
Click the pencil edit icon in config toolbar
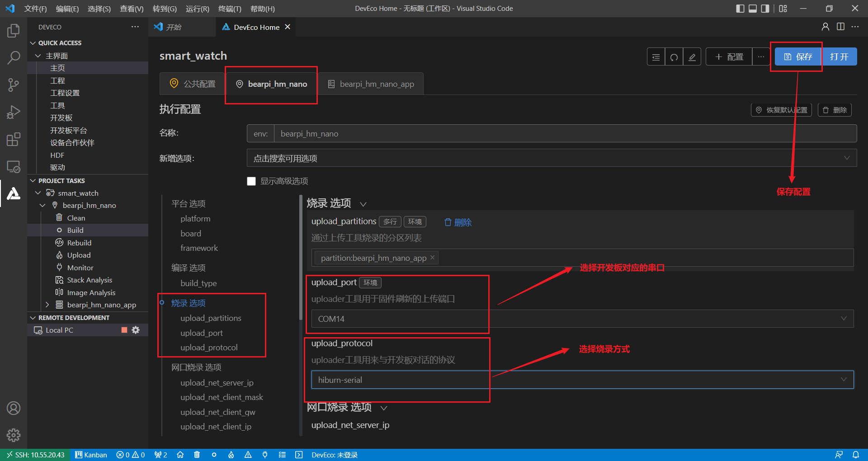692,57
